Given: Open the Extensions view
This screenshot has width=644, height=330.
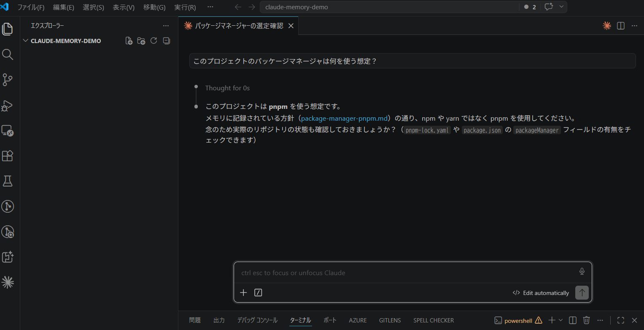Looking at the screenshot, I should click(x=8, y=156).
